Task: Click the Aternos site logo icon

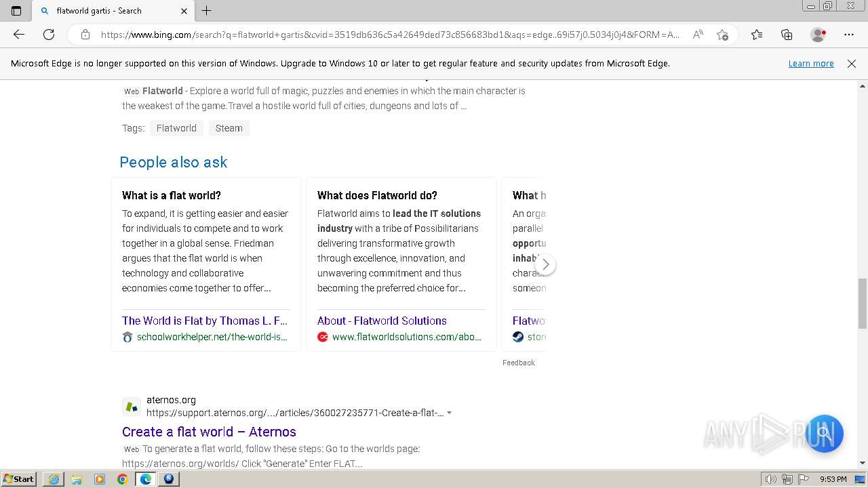Action: 132,407
